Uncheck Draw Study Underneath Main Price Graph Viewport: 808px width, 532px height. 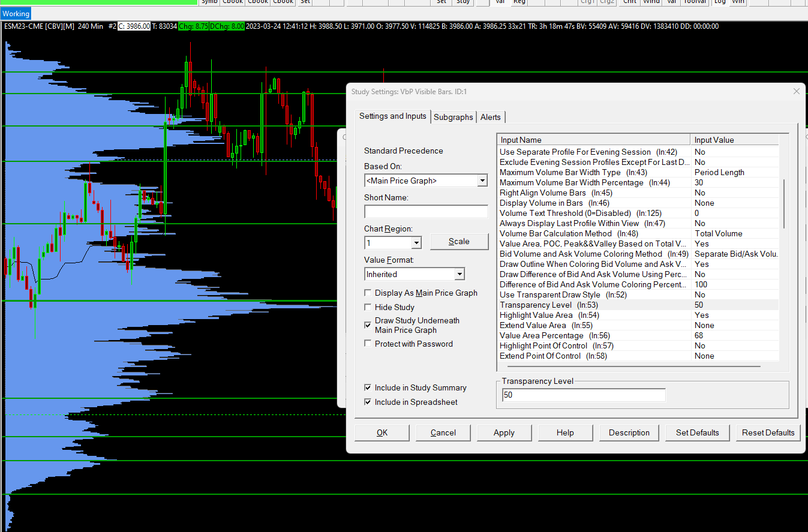tap(368, 325)
